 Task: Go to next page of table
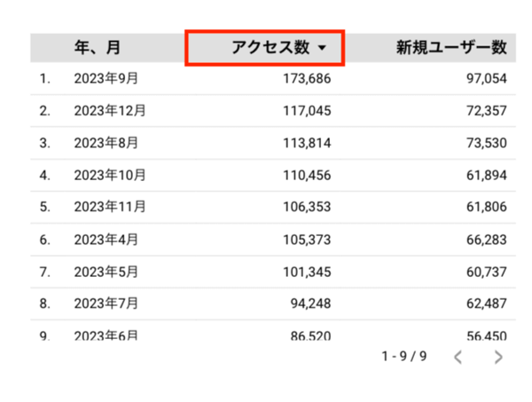point(498,357)
